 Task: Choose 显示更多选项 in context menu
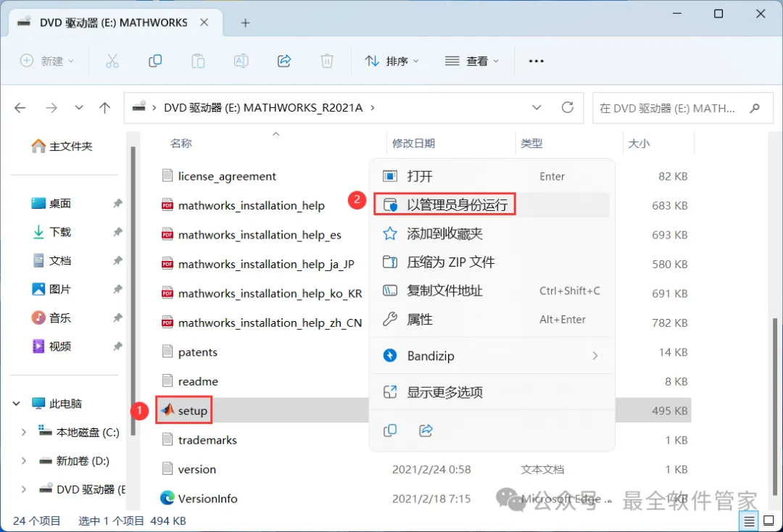[x=492, y=392]
